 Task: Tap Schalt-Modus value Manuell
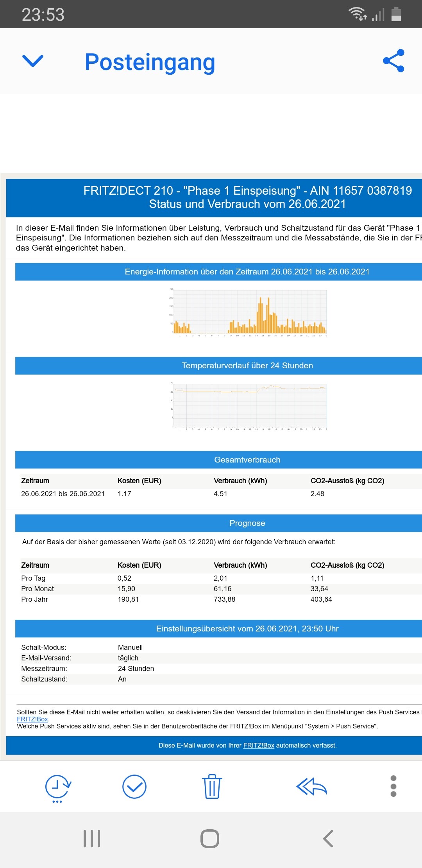(x=131, y=647)
